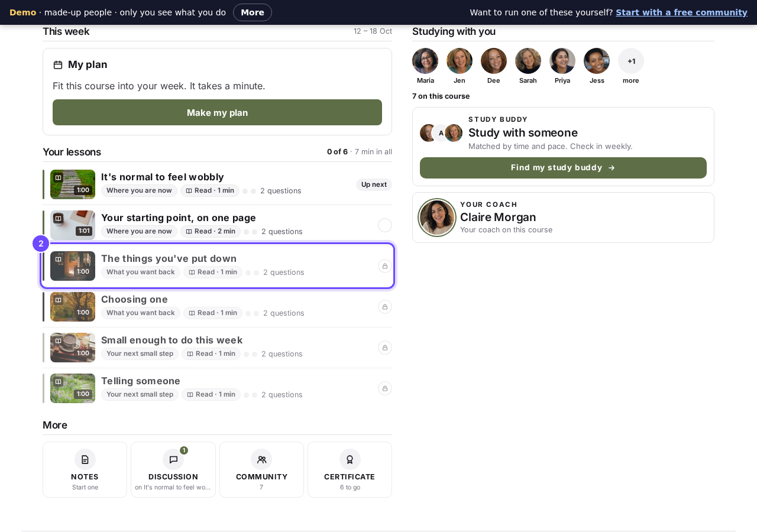Click Priya's avatar
This screenshot has height=532, width=757.
pyautogui.click(x=562, y=61)
